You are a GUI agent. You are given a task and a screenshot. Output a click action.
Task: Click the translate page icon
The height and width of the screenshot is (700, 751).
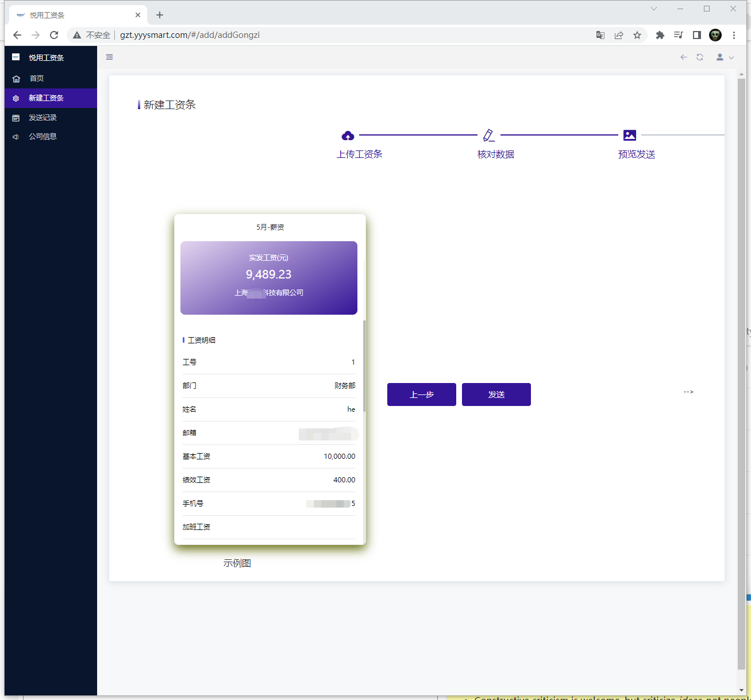[600, 35]
